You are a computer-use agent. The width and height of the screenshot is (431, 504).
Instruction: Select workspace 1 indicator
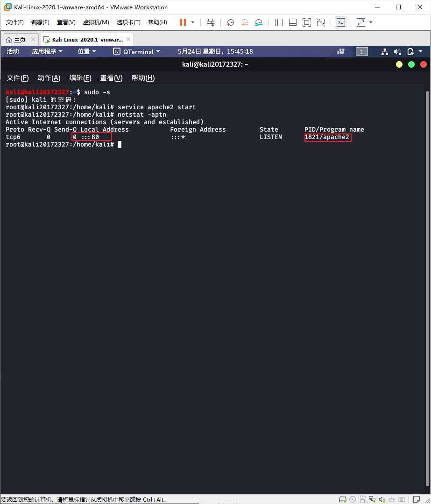(361, 52)
